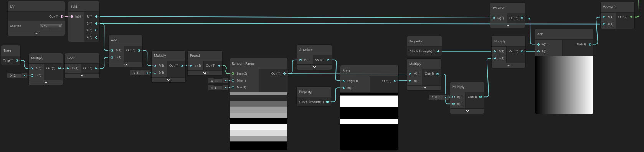Click the Absolute node In(1) port
This screenshot has height=152, width=644.
(301, 60)
